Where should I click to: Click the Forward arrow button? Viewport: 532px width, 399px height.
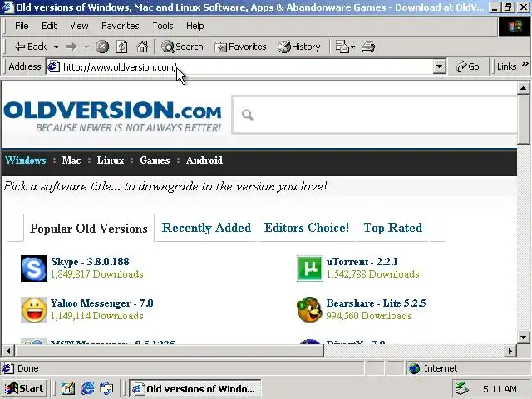(71, 47)
